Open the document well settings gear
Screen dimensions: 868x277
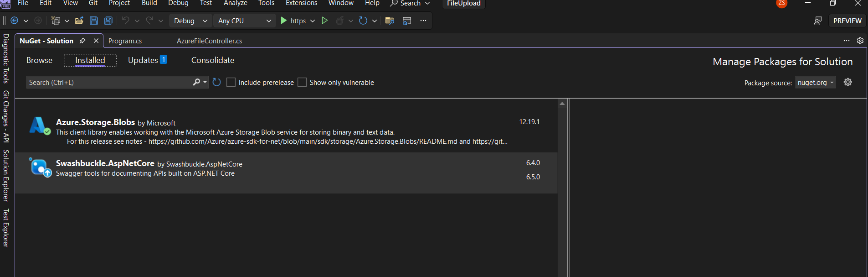[860, 41]
